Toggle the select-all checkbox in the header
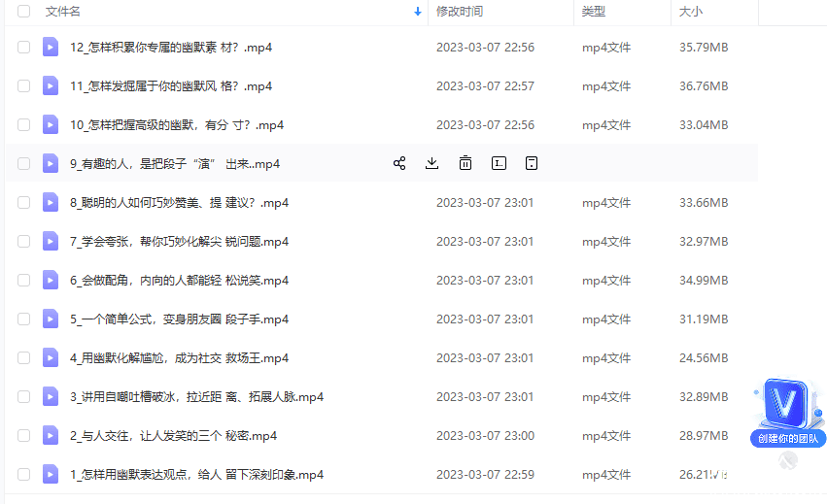827x504 pixels. [x=23, y=11]
